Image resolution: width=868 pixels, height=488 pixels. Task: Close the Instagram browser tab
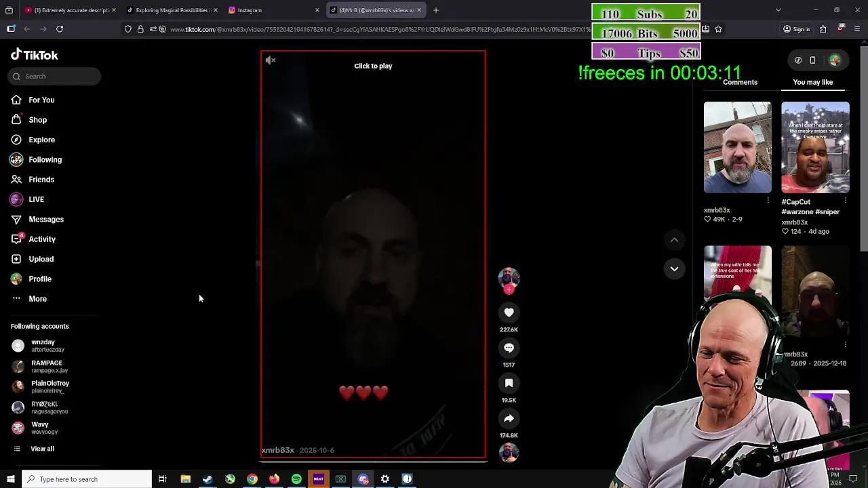point(317,10)
